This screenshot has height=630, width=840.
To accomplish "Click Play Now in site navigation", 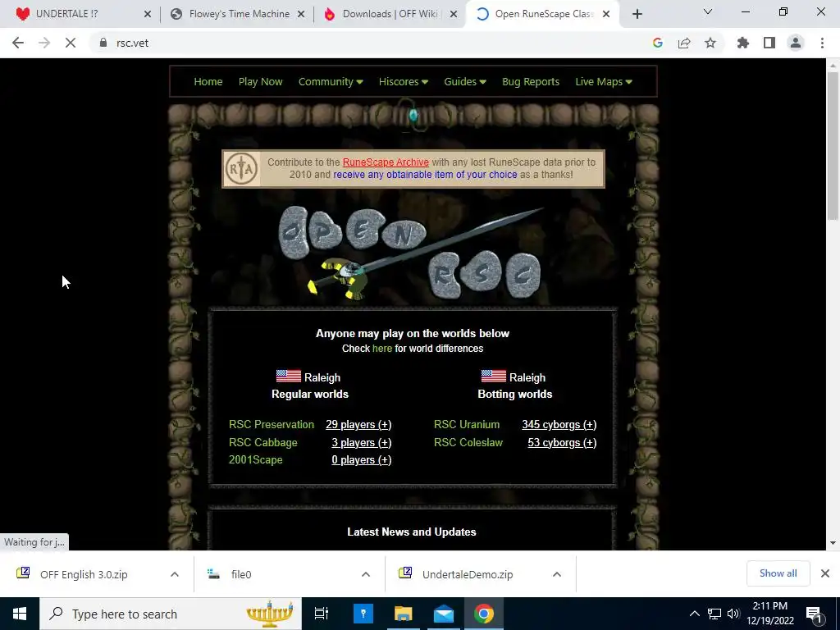I will point(260,81).
